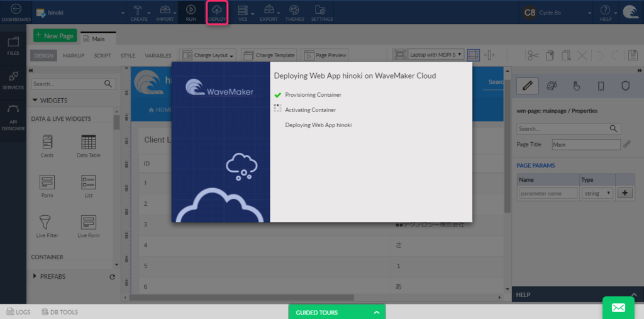Open the Import menu

point(165,13)
